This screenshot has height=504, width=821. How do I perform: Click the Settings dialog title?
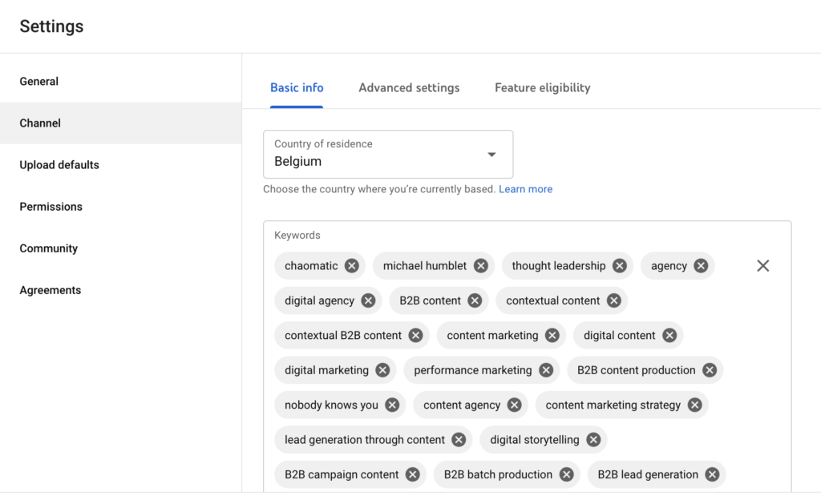coord(51,26)
